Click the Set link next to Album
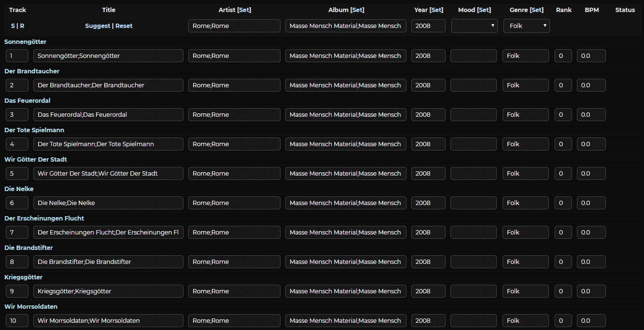 pos(357,10)
